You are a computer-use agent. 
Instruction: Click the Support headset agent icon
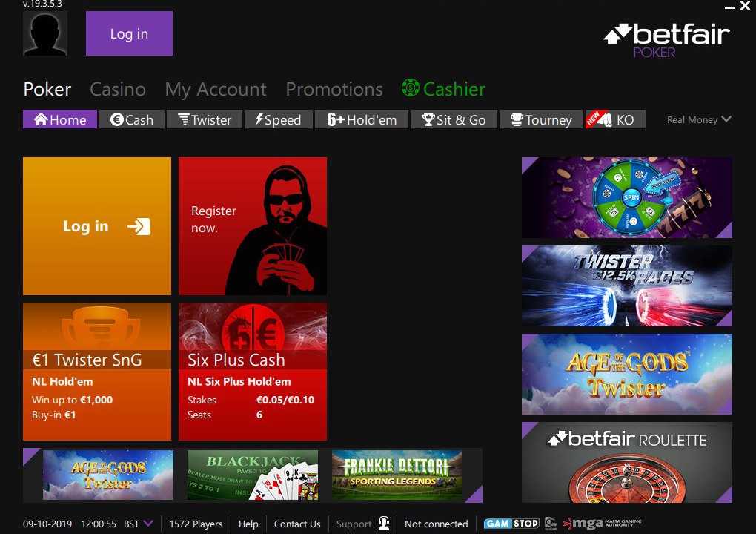[384, 524]
